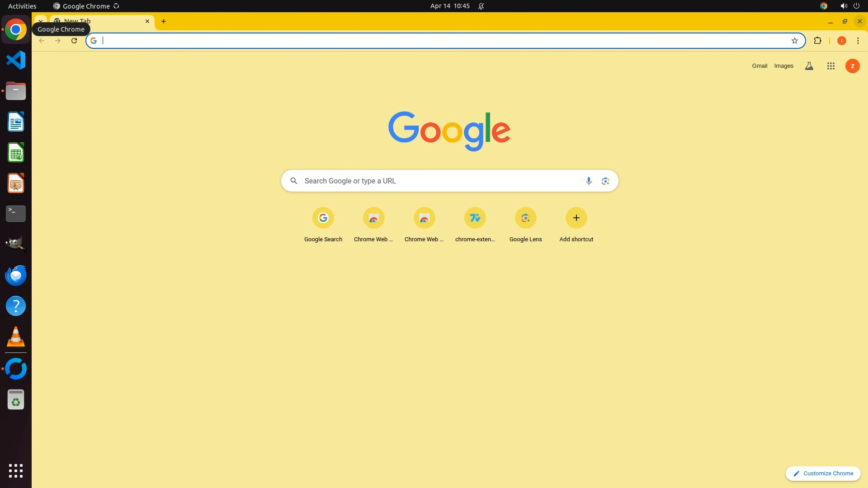Image resolution: width=868 pixels, height=488 pixels.
Task: Click Customize Chrome button
Action: 823,473
